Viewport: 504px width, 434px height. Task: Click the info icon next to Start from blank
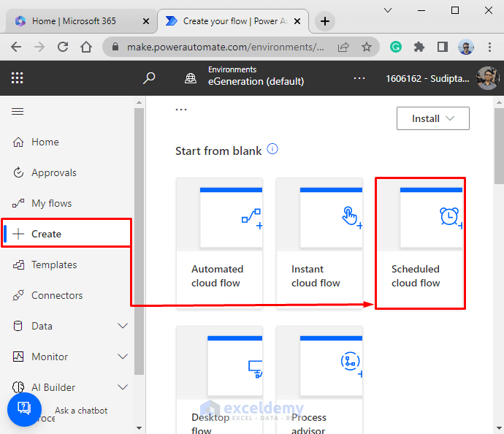coord(272,149)
